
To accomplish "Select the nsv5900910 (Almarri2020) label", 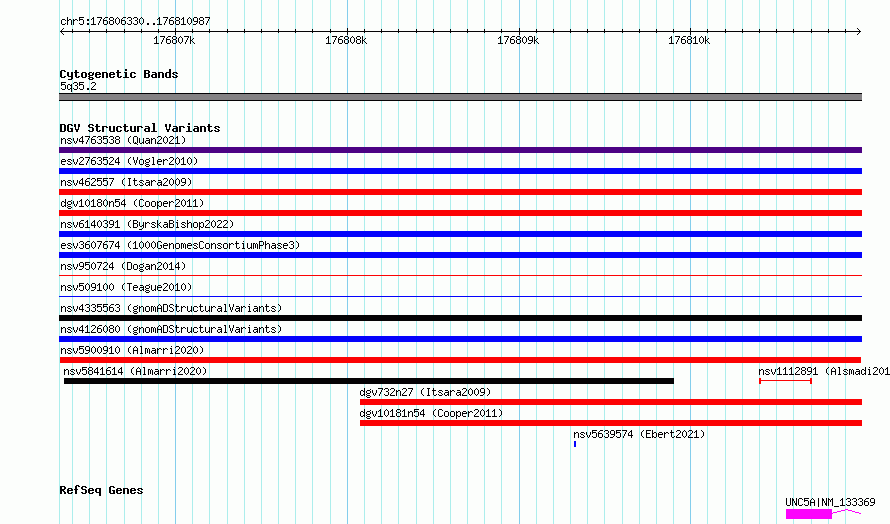I will [x=132, y=350].
